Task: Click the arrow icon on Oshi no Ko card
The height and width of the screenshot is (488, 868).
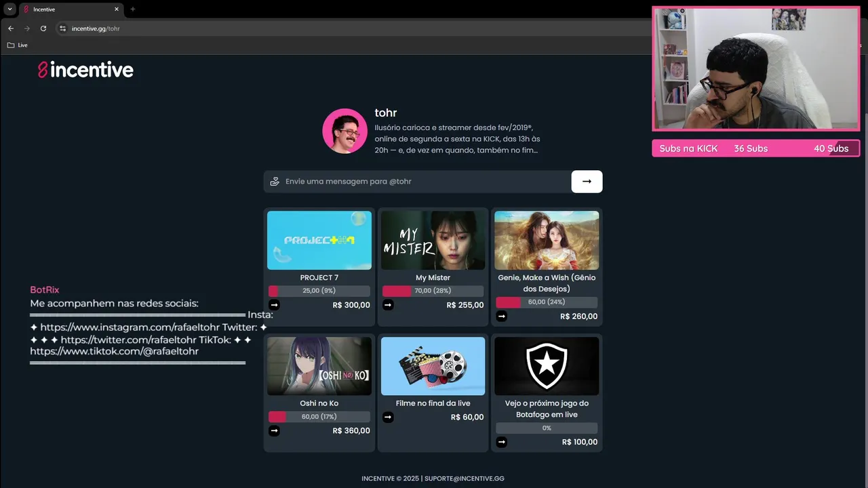Action: 274,430
